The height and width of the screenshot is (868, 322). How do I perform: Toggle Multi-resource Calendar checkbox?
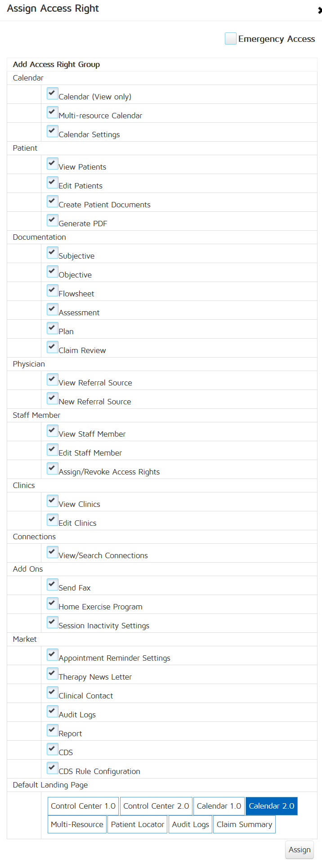(53, 112)
